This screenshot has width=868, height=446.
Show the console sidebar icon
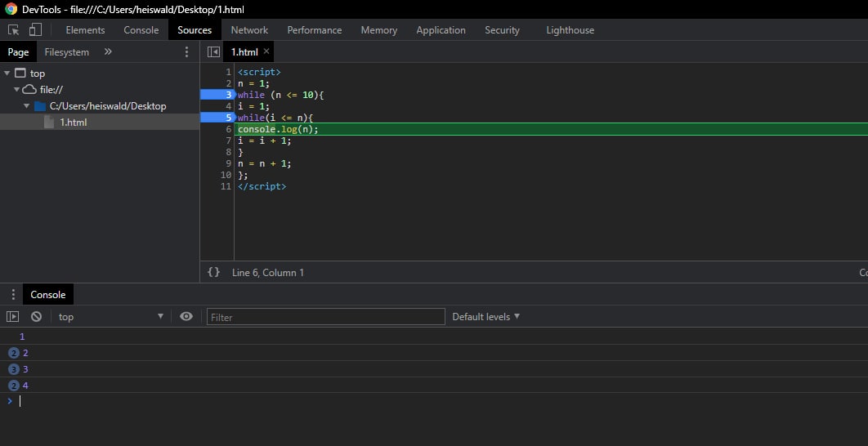click(12, 316)
